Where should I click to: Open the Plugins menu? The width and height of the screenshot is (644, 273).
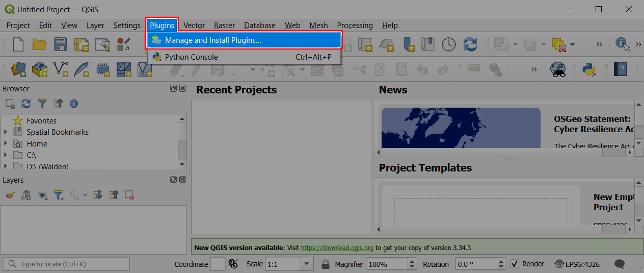click(162, 26)
